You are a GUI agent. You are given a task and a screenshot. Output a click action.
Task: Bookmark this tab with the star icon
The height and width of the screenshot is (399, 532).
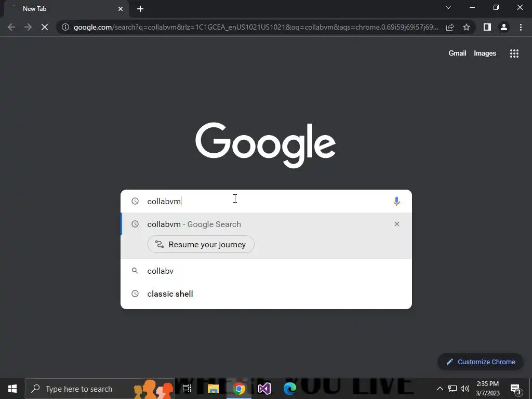(467, 27)
